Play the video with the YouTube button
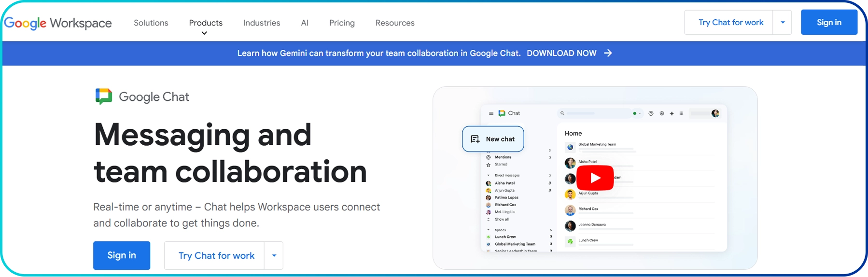 pyautogui.click(x=595, y=178)
